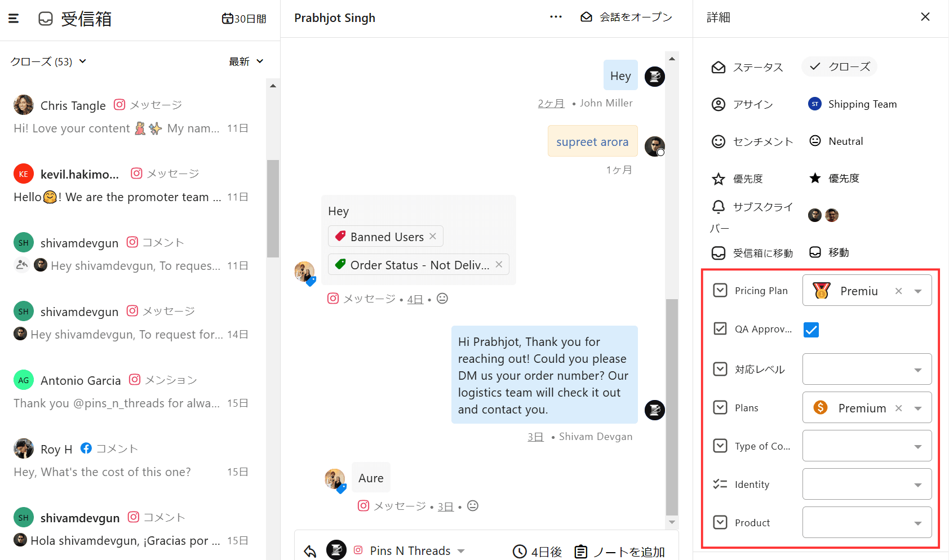The image size is (949, 560).
Task: Click the reply arrow icon in composer
Action: pyautogui.click(x=310, y=551)
